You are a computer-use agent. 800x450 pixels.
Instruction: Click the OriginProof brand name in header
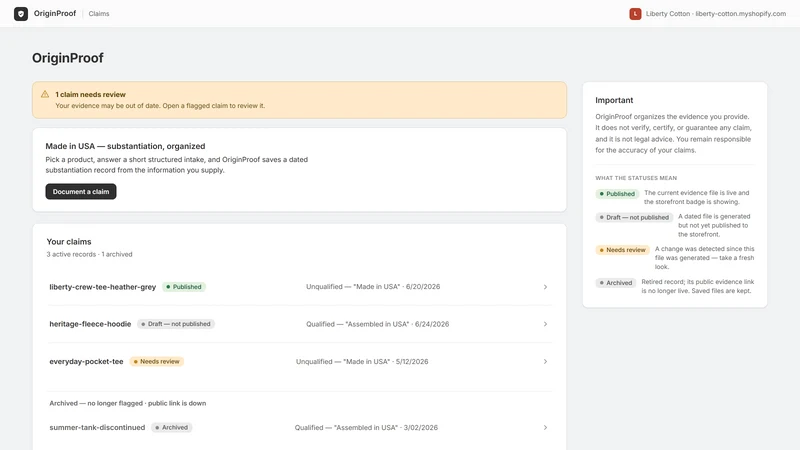pyautogui.click(x=55, y=13)
